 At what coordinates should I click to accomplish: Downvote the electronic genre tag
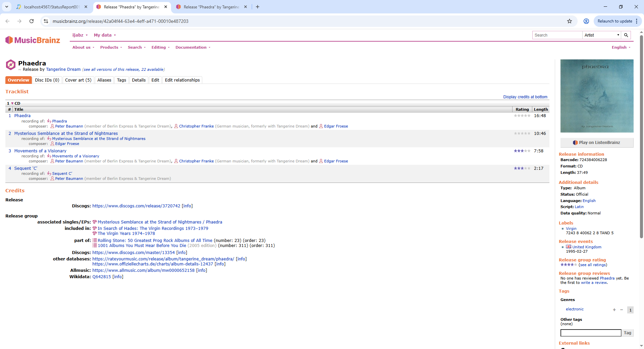coord(622,310)
